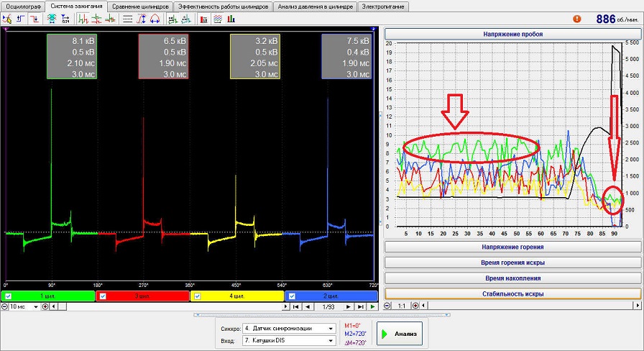This screenshot has height=351, width=644.
Task: Expand the Напряжение горения panel
Action: (x=512, y=247)
